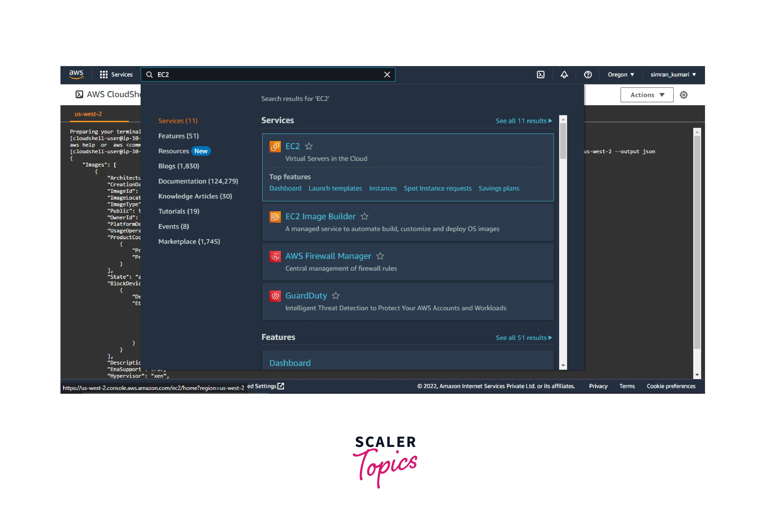
Task: Select Features (51) filter category
Action: point(178,136)
